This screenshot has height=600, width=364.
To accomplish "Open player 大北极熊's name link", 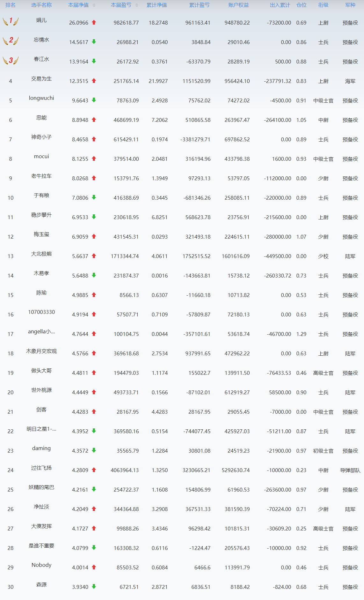I will pyautogui.click(x=41, y=254).
